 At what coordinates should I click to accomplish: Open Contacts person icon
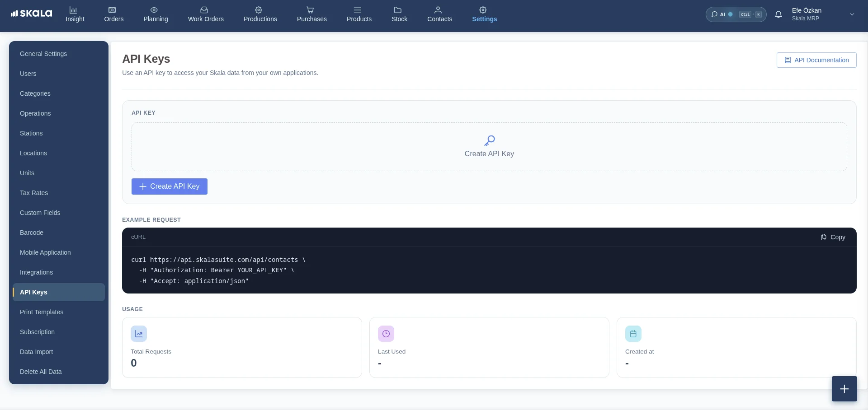pos(438,10)
